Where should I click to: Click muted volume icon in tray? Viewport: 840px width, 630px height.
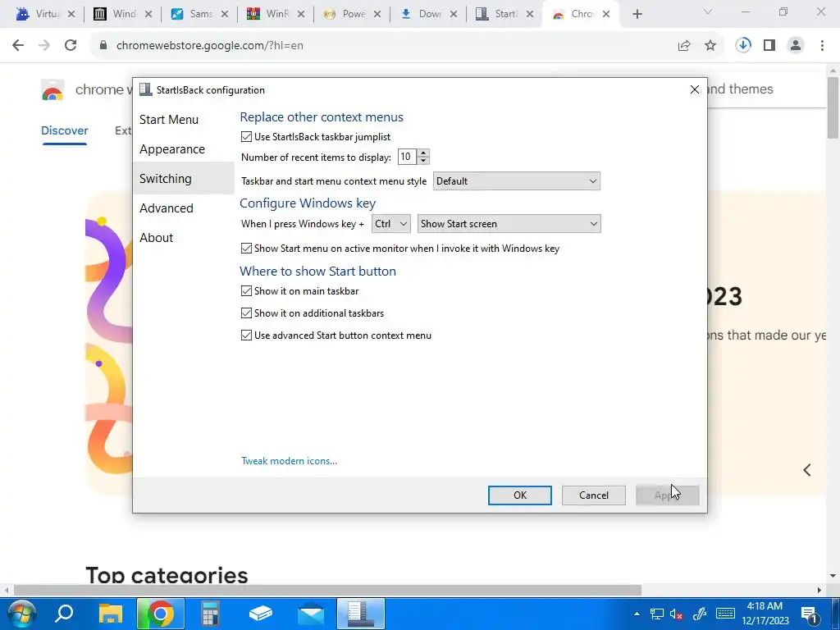(676, 614)
